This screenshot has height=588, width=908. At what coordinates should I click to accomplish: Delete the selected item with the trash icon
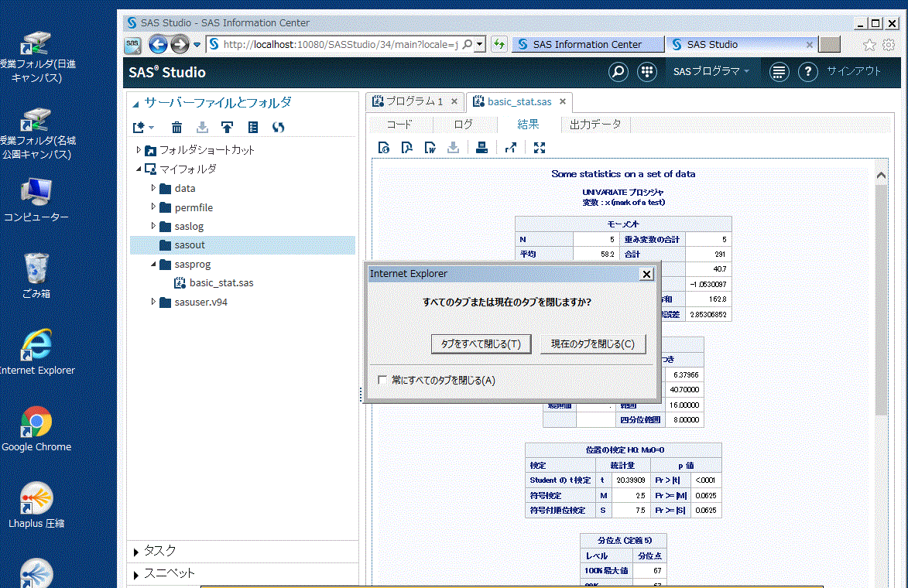pos(176,128)
